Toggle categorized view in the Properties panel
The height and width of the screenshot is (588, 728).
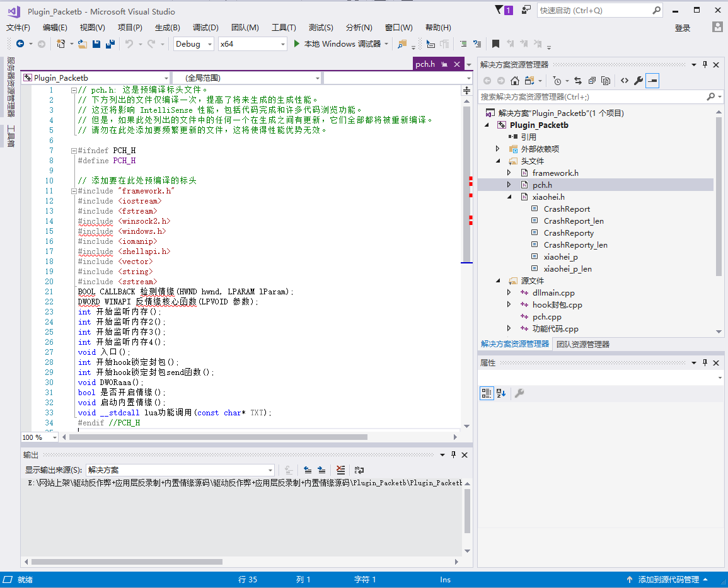[486, 393]
